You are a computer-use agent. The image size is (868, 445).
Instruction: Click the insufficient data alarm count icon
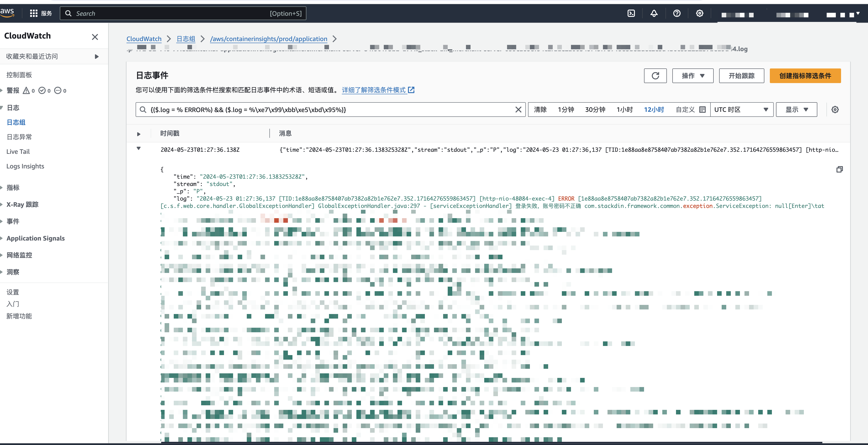[58, 90]
